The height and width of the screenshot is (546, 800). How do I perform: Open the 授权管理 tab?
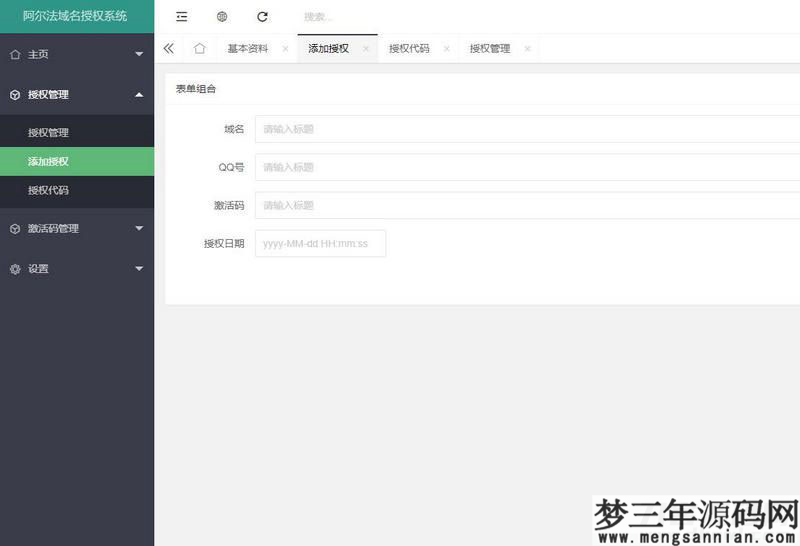click(x=490, y=48)
